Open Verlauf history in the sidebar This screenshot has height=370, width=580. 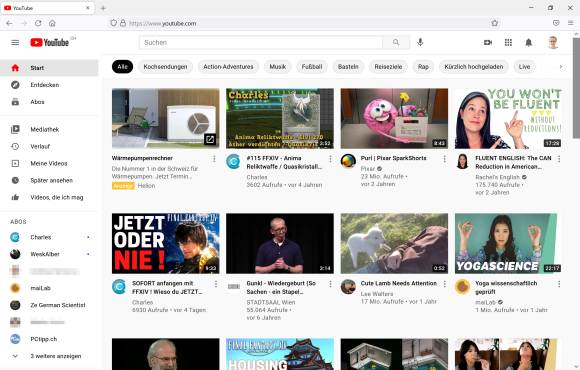coord(49,147)
